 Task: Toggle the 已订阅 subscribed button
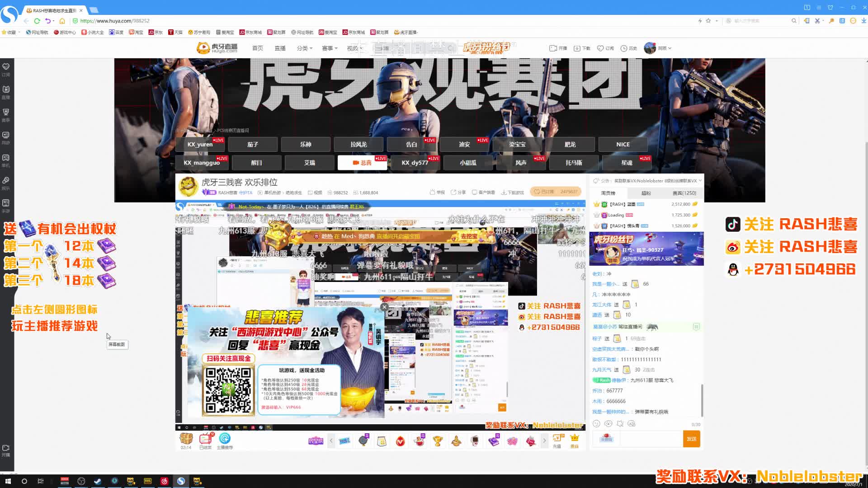click(x=556, y=192)
